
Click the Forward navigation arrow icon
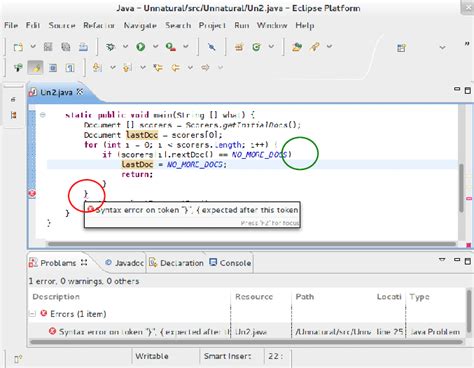tap(205, 68)
